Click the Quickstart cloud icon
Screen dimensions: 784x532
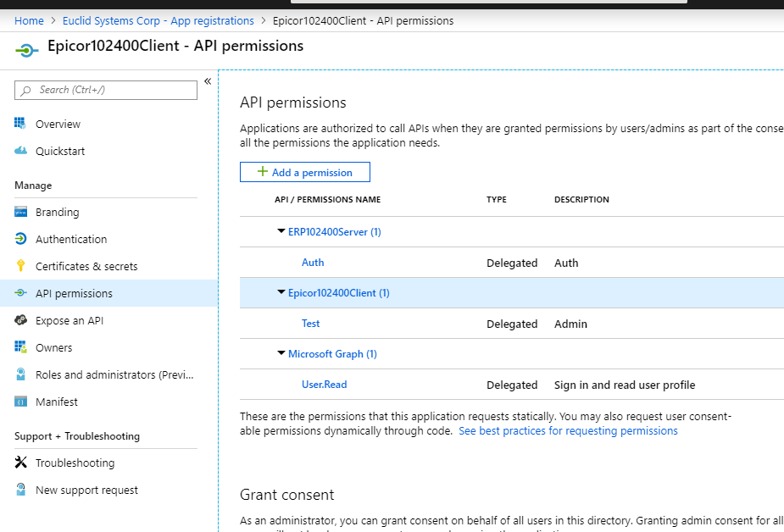tap(20, 150)
